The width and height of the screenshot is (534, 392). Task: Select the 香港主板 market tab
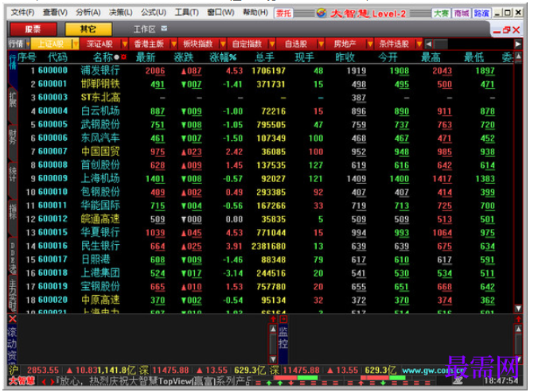click(x=149, y=44)
